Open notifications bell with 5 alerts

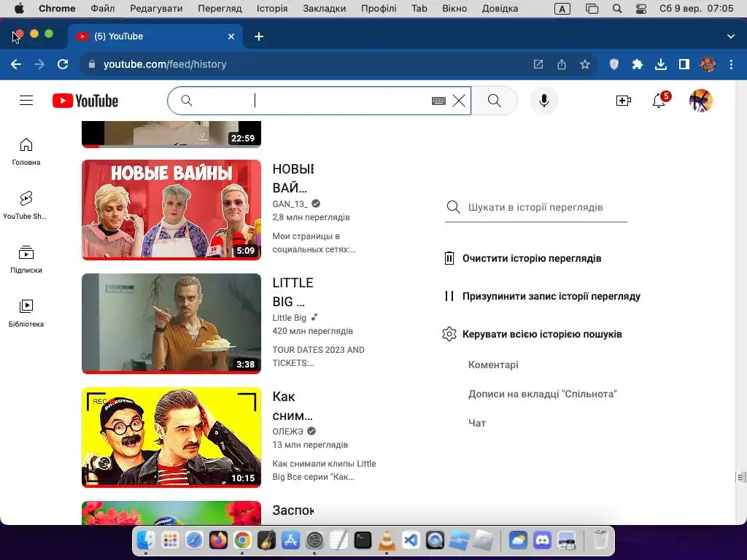click(x=659, y=101)
